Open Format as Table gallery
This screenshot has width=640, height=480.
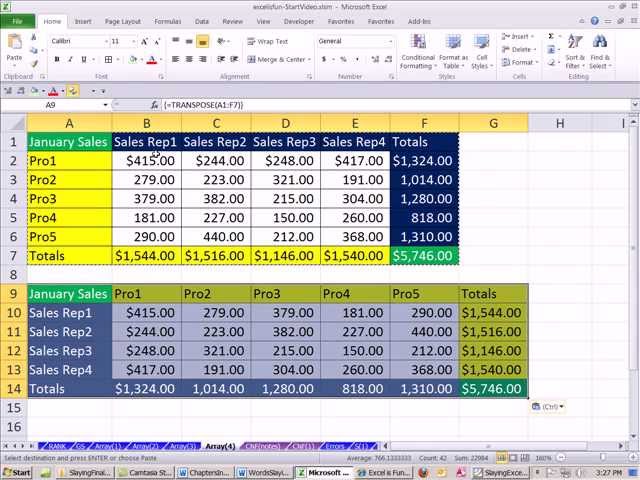tap(453, 51)
